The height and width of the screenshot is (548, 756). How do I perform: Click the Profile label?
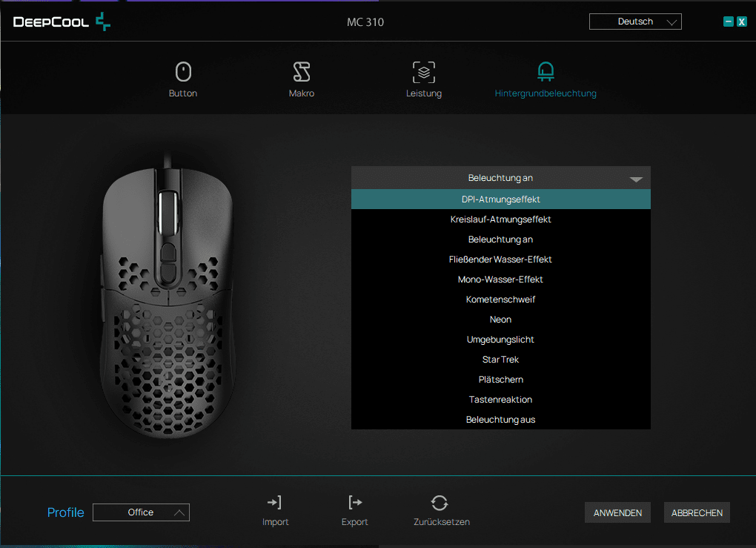click(65, 512)
